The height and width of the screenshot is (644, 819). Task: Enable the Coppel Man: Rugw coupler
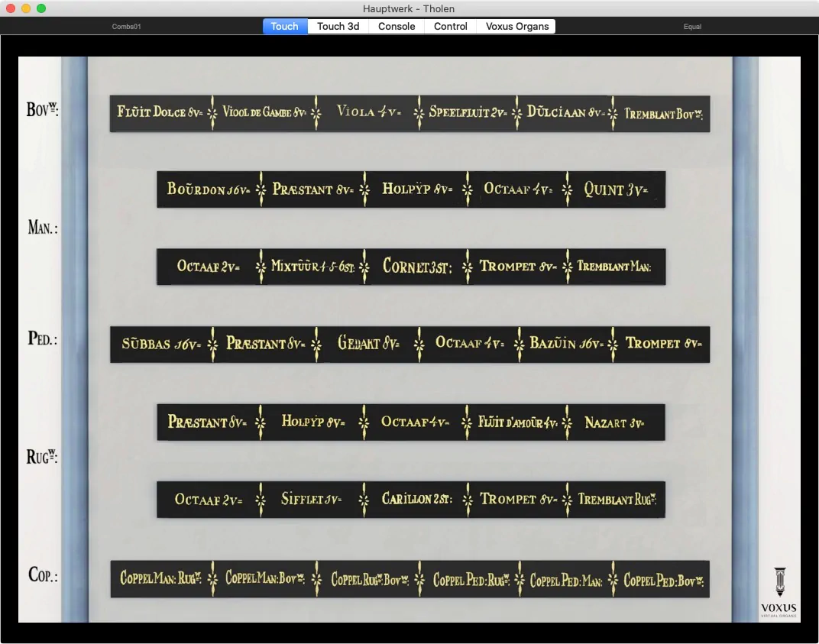pyautogui.click(x=160, y=579)
